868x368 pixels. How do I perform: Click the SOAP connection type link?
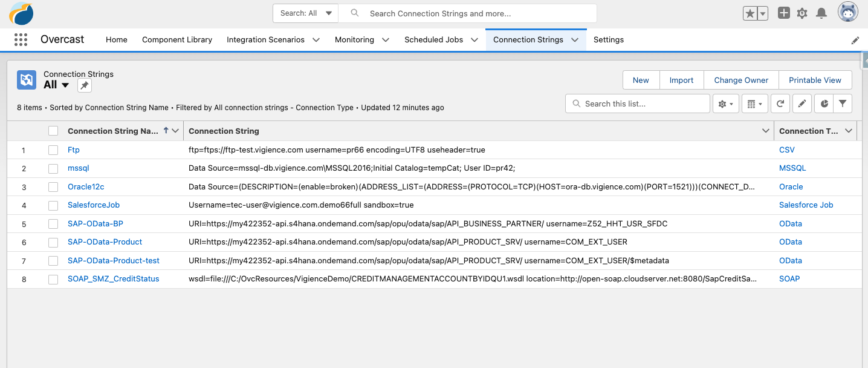pyautogui.click(x=789, y=279)
